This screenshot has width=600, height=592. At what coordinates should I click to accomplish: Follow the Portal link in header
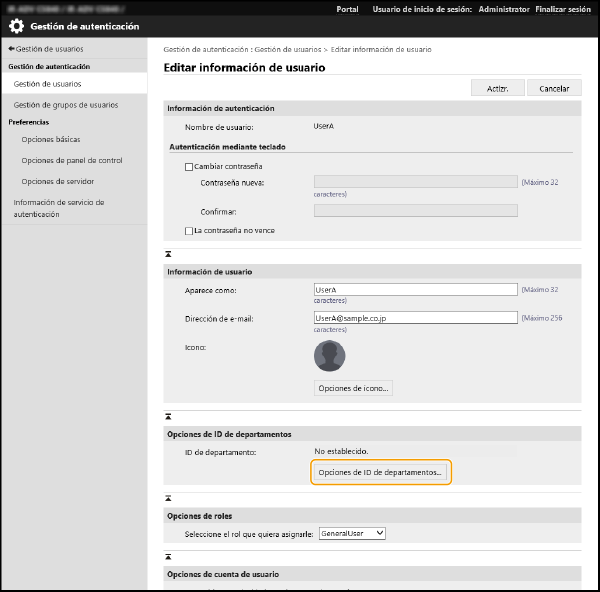pos(348,9)
